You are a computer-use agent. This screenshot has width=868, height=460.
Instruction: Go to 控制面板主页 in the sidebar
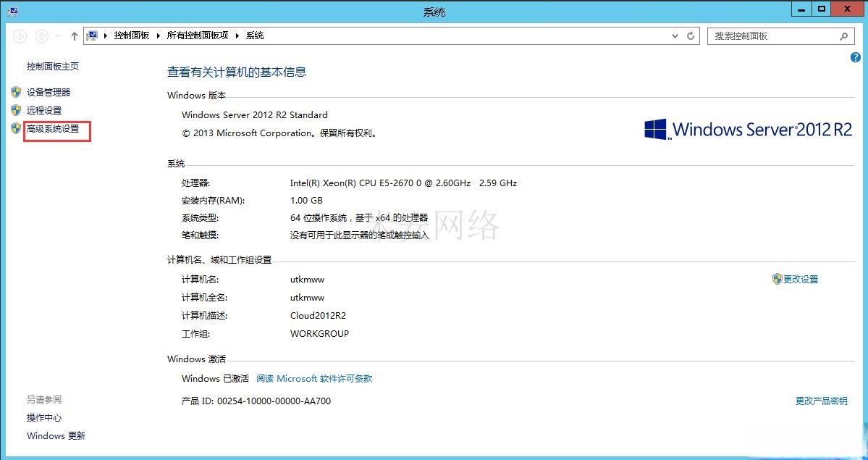tap(53, 67)
